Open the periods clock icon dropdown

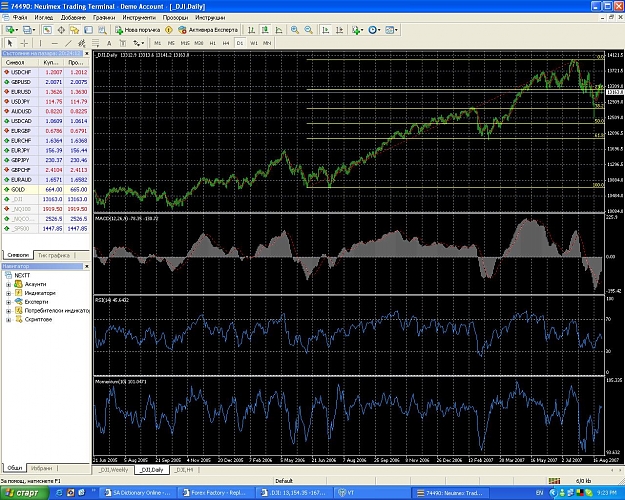374,30
